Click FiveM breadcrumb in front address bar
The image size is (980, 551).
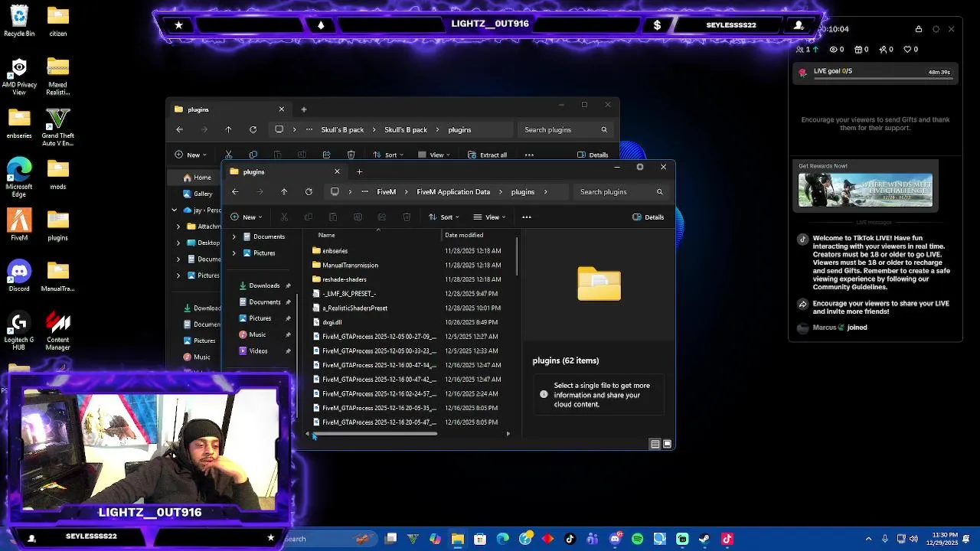click(386, 192)
